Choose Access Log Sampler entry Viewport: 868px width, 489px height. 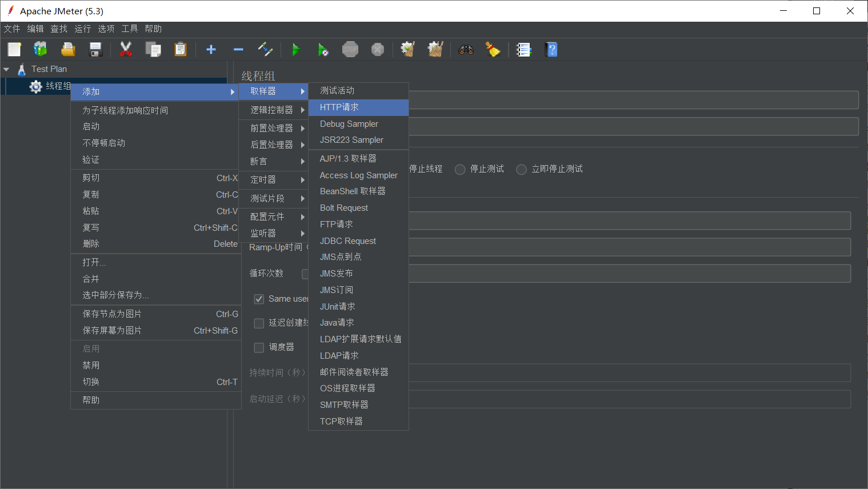point(358,175)
